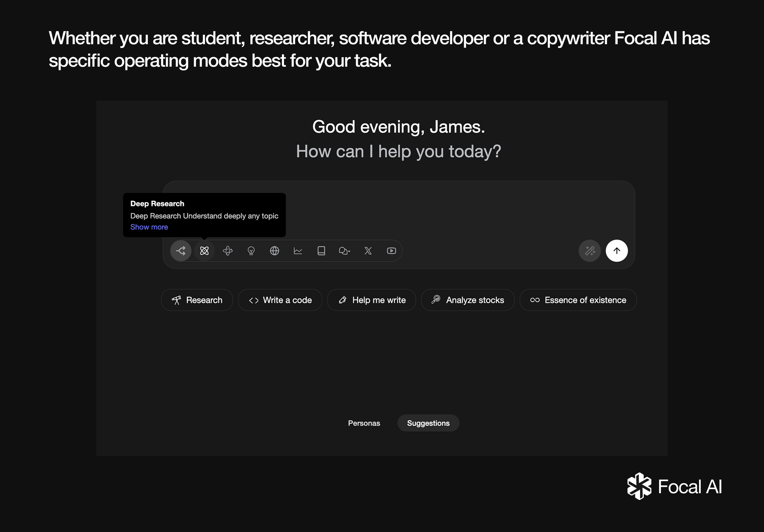Image resolution: width=764 pixels, height=532 pixels.
Task: Choose the Research suggestion chip
Action: pos(197,300)
